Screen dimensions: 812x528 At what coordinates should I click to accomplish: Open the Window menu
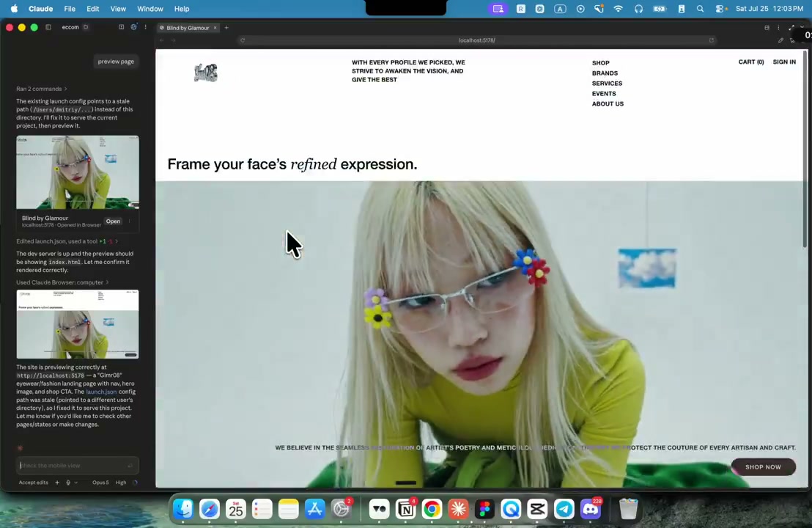(x=150, y=9)
